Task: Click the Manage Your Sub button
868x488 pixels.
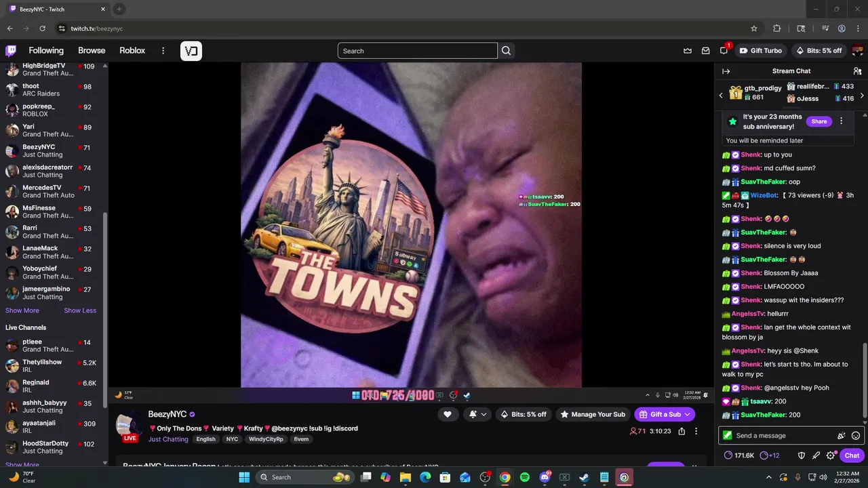Action: 592,414
